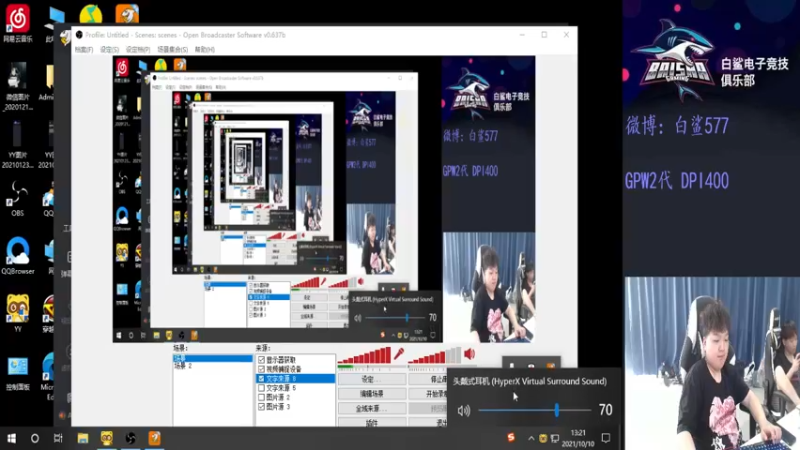Switch to OBS on the taskbar
800x450 pixels.
[x=131, y=438]
